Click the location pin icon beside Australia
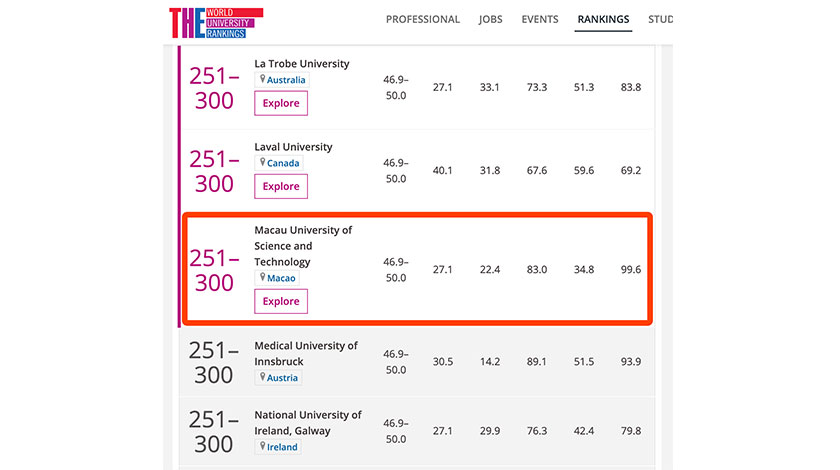Viewport: 840px width, 470px height. click(x=262, y=80)
